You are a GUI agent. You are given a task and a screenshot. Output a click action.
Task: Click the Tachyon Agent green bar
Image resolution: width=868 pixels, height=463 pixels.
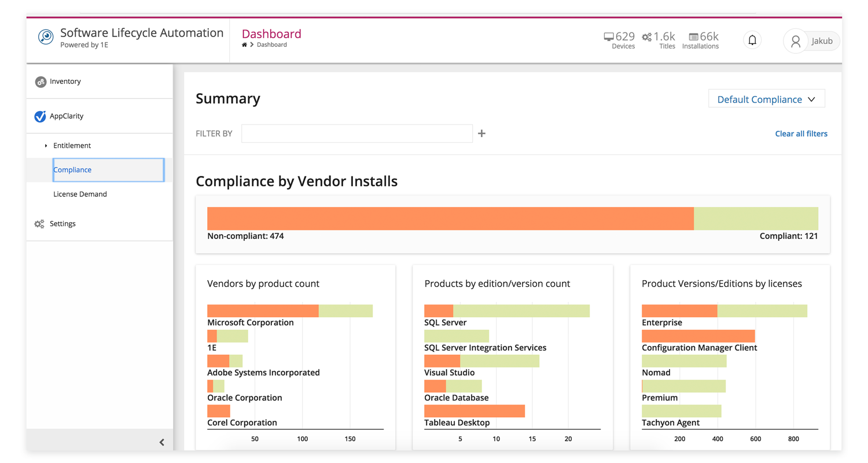click(682, 411)
